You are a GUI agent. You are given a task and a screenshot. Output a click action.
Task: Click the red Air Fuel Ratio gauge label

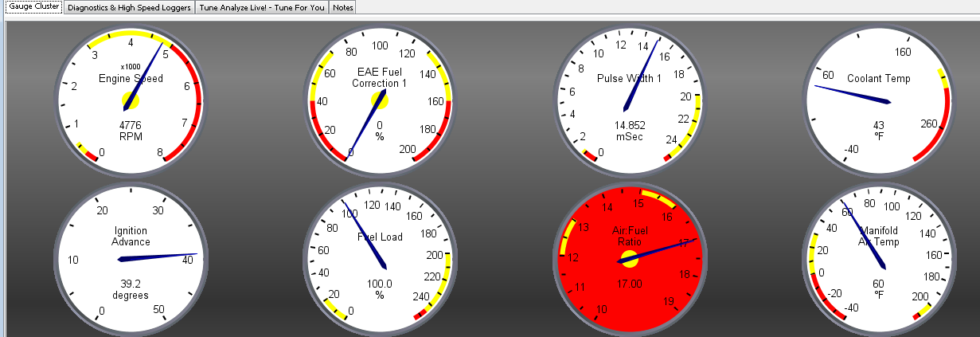630,236
